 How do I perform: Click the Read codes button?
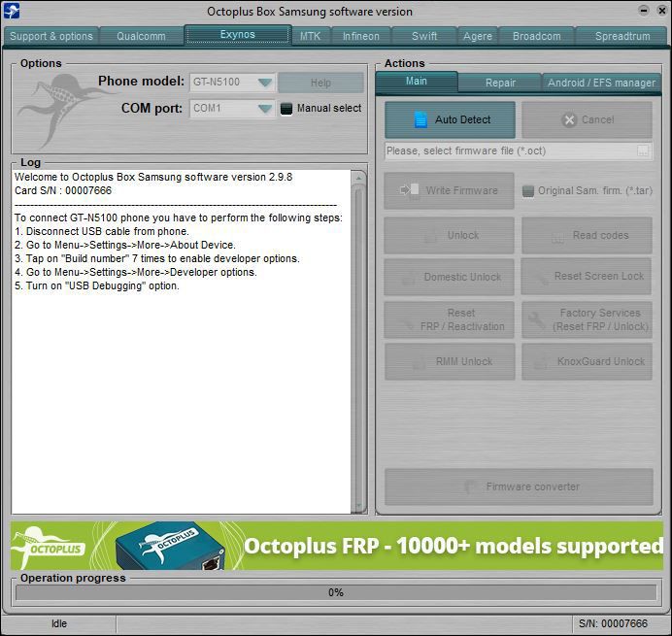click(x=587, y=235)
